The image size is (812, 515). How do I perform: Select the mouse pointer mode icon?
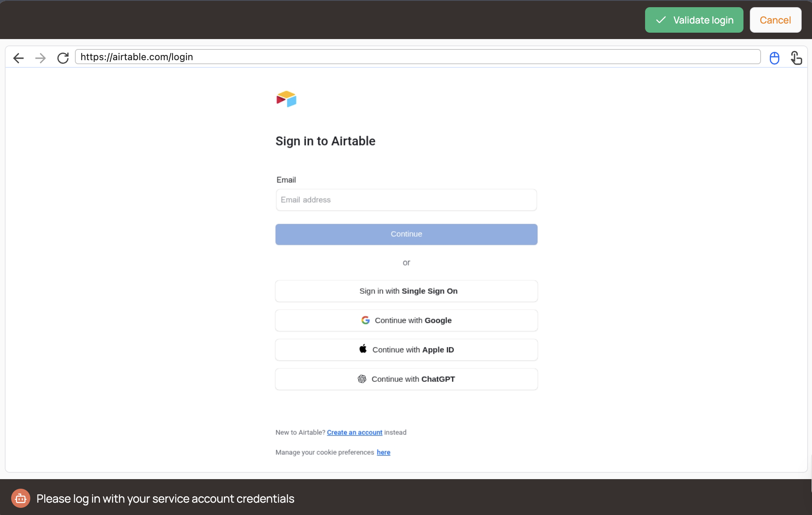tap(774, 58)
